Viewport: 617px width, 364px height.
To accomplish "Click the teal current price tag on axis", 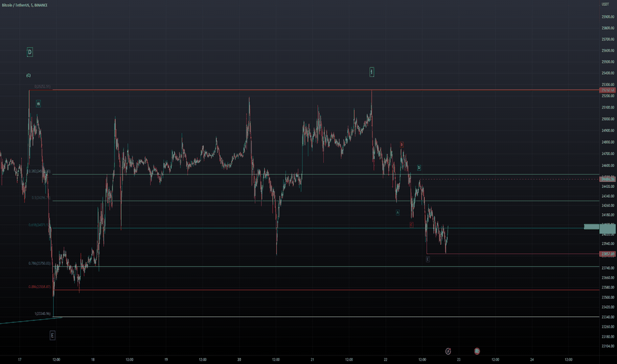I will [607, 228].
